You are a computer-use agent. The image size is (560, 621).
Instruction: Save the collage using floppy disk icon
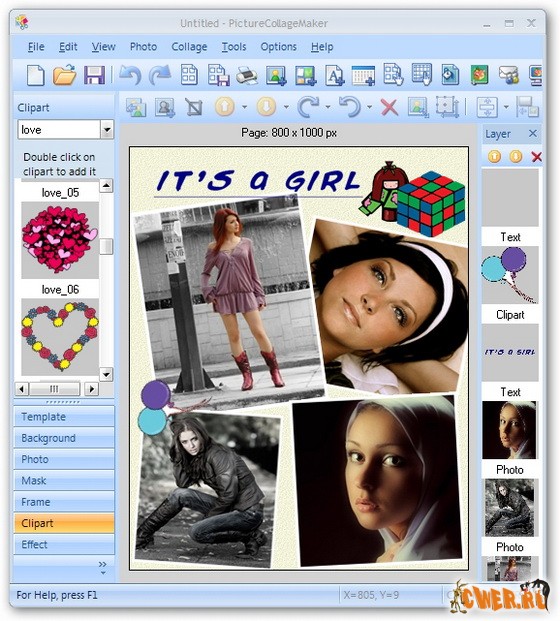[x=94, y=75]
